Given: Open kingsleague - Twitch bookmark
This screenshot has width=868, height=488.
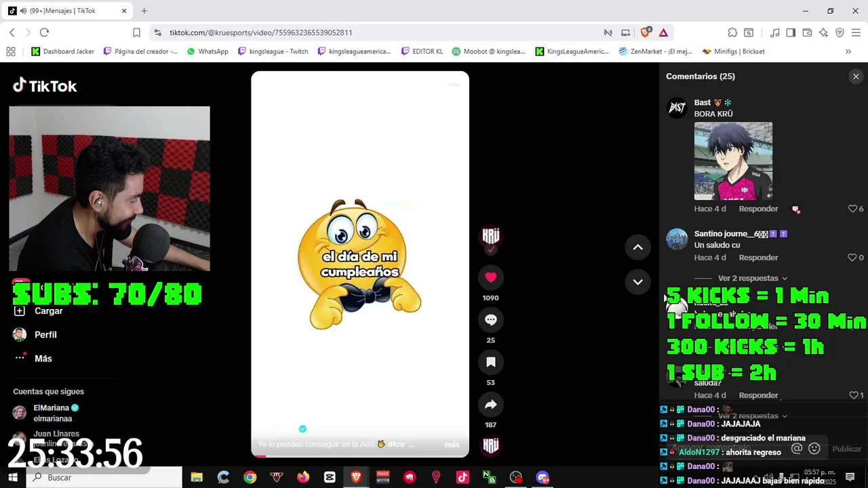Looking at the screenshot, I should point(273,52).
